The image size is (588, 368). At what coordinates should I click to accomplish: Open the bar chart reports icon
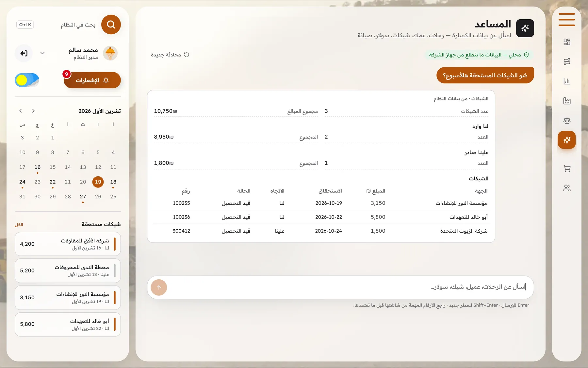click(567, 81)
